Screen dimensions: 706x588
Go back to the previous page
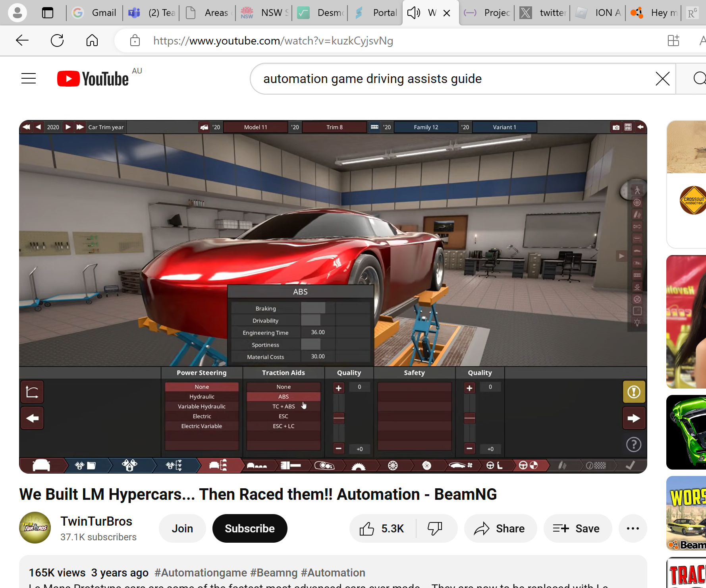pyautogui.click(x=22, y=41)
